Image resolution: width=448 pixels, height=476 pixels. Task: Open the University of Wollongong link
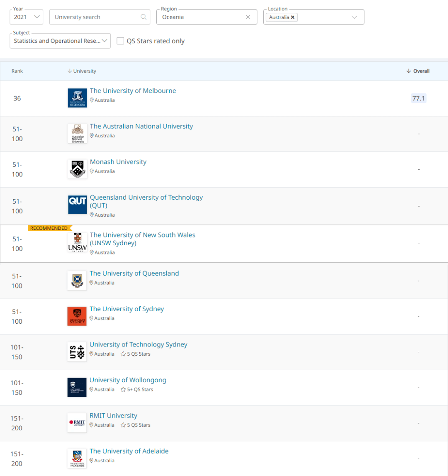[x=128, y=380]
